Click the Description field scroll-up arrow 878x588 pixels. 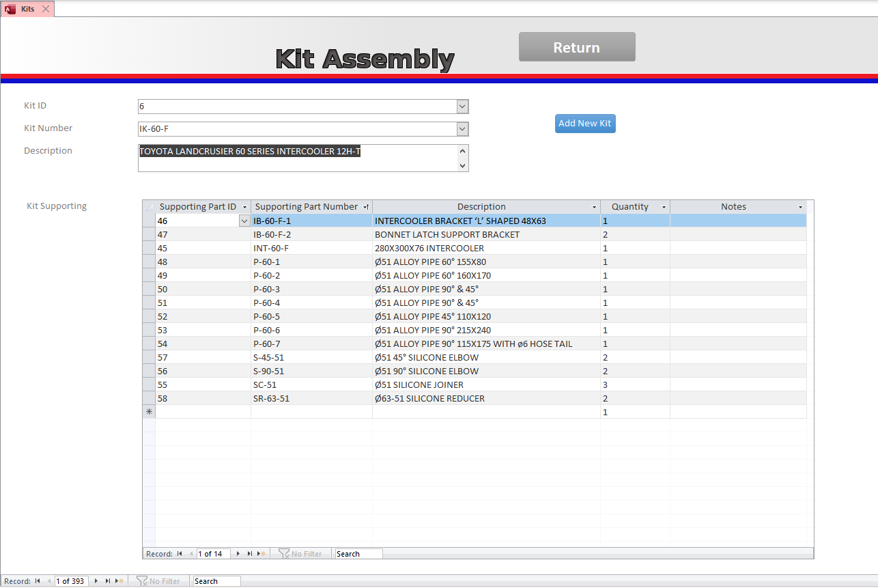[463, 151]
